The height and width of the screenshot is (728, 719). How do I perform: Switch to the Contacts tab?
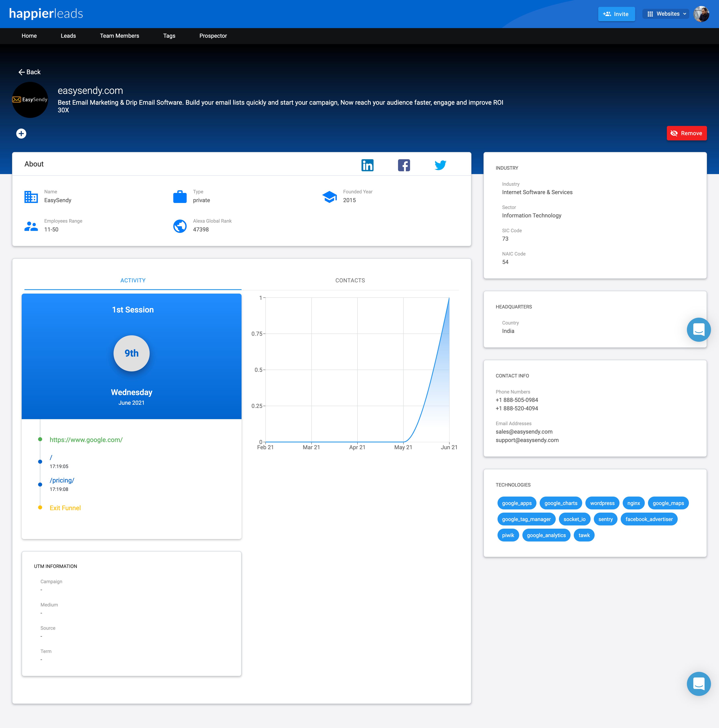[x=350, y=280]
